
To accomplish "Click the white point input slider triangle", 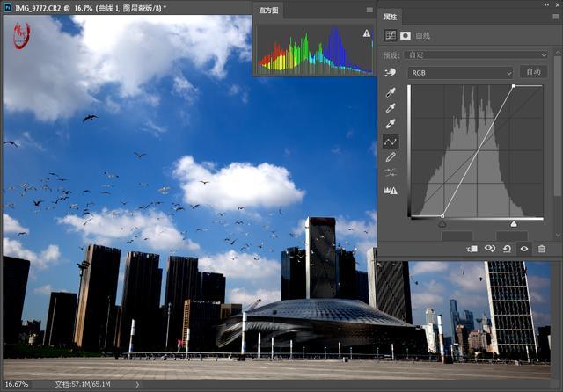I will coord(514,224).
